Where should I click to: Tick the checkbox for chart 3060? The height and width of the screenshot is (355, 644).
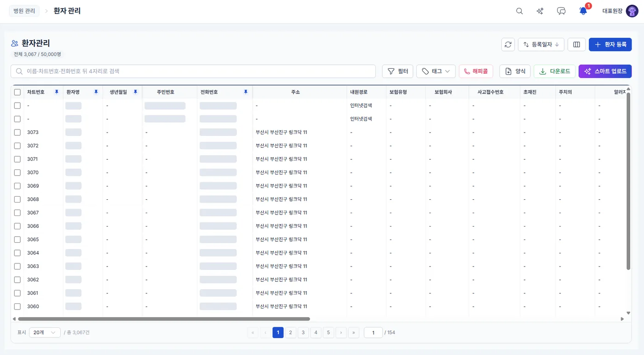pos(17,306)
